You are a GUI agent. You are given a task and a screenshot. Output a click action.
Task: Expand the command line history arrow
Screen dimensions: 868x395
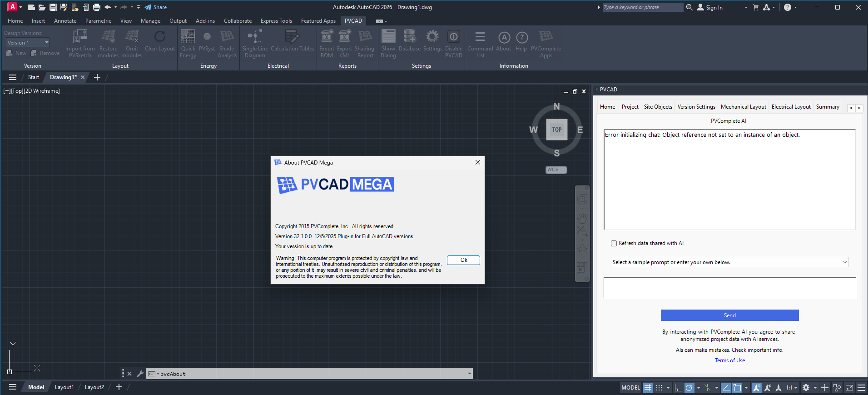click(x=469, y=374)
